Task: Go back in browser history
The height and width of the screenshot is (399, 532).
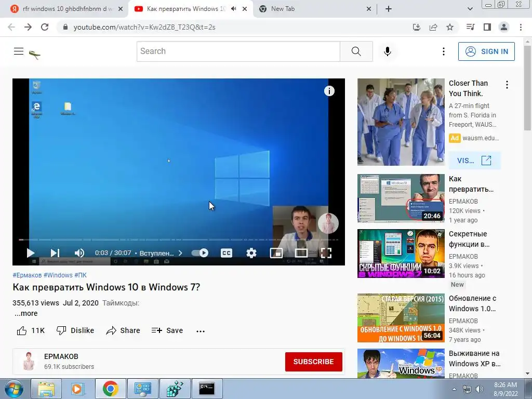Action: 11,27
